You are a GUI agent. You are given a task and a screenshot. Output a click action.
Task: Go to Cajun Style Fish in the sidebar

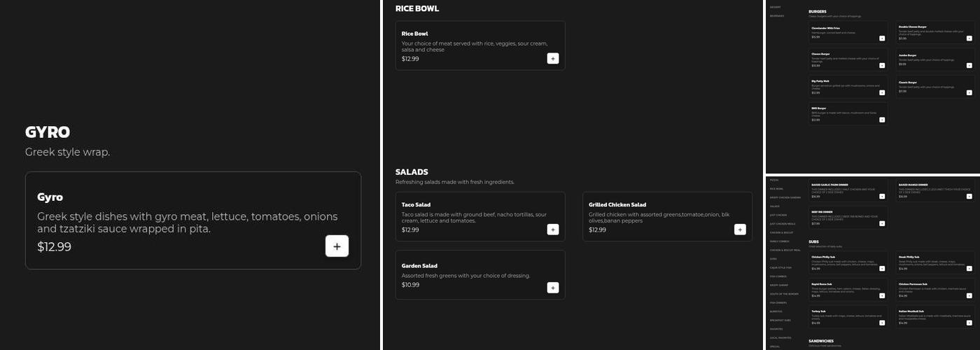(780, 267)
